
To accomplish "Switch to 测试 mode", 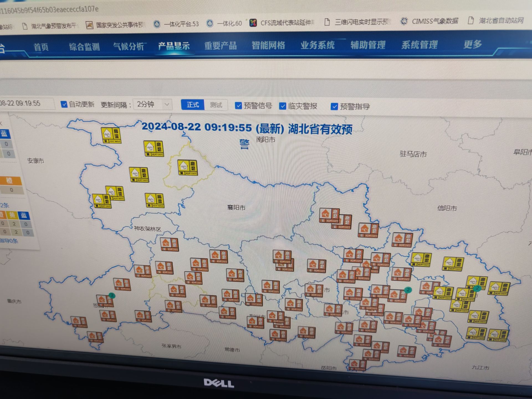I will 216,105.
